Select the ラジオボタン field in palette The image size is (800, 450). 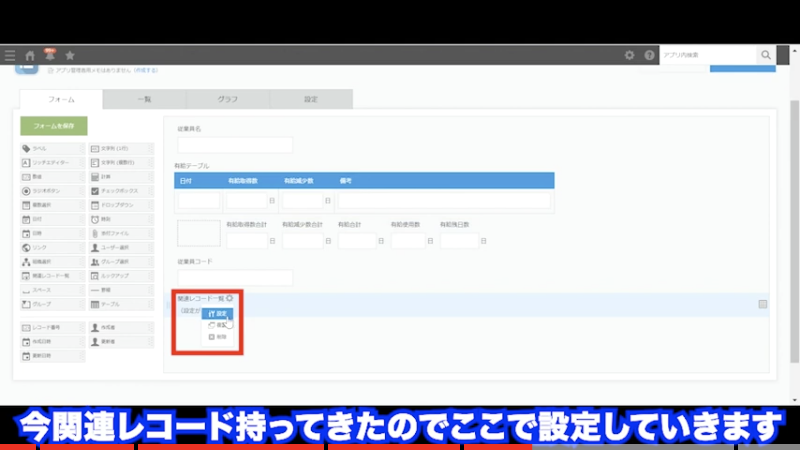click(x=52, y=190)
